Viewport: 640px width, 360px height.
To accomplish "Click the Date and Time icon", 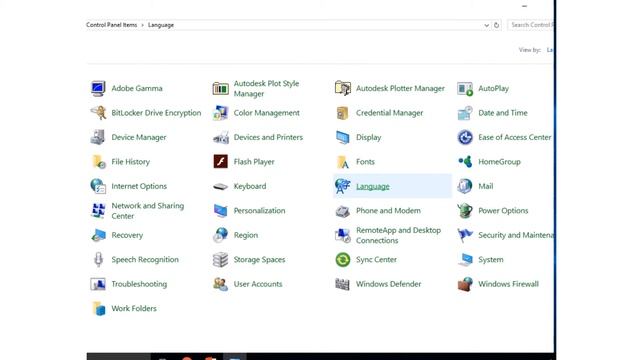I will tap(465, 113).
